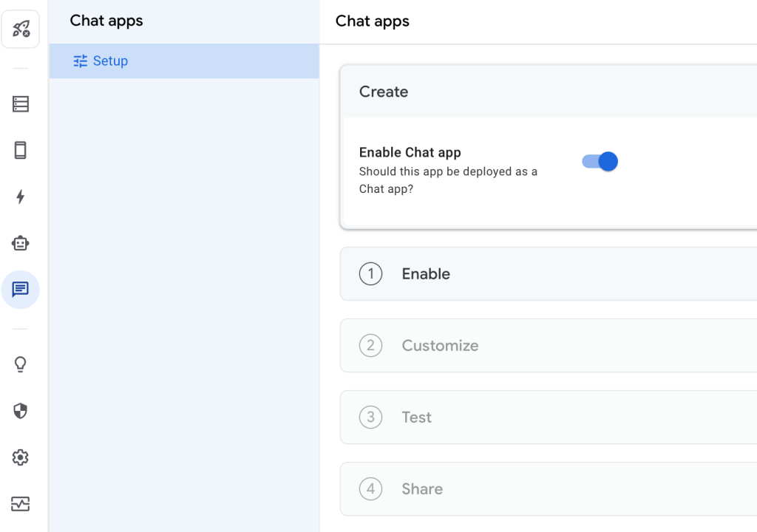Open the Intelligence lightbulb icon
The width and height of the screenshot is (757, 532).
[x=21, y=364]
